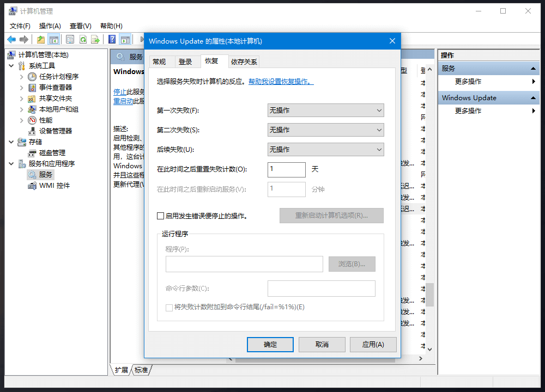Open the 查看(V) menu

[x=80, y=26]
